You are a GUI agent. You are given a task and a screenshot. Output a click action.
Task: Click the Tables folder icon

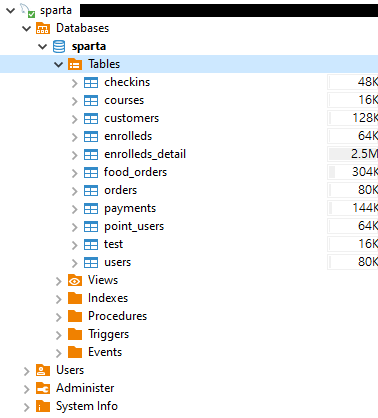click(x=75, y=64)
